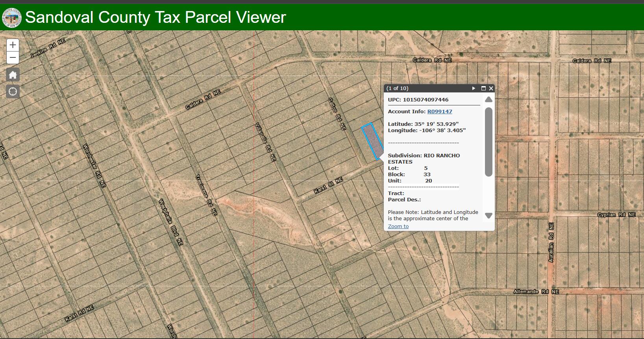The height and width of the screenshot is (339, 644).
Task: Click the Cyprian Rd NE road label
Action: pyautogui.click(x=616, y=215)
